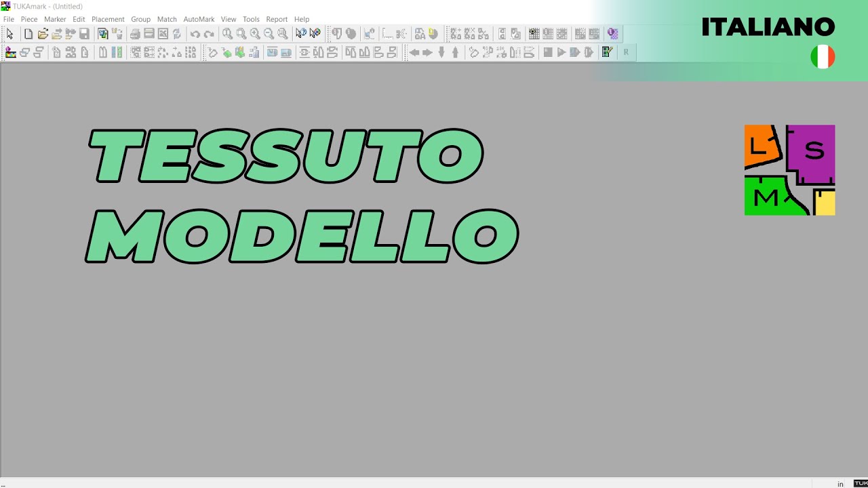This screenshot has height=488, width=868.
Task: Click the context help pointer with question mark
Action: click(301, 33)
